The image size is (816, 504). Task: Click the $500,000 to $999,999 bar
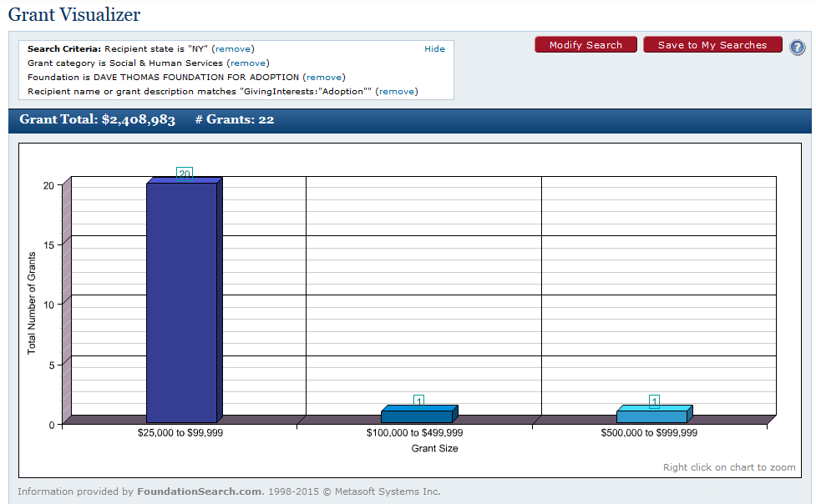651,416
